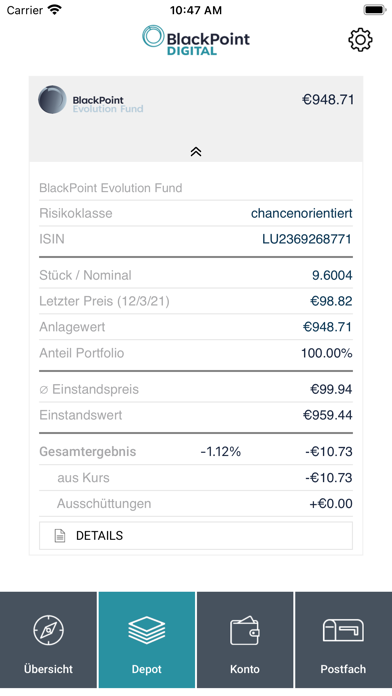
Task: Tap the compass icon for Übersicht
Action: pyautogui.click(x=48, y=630)
